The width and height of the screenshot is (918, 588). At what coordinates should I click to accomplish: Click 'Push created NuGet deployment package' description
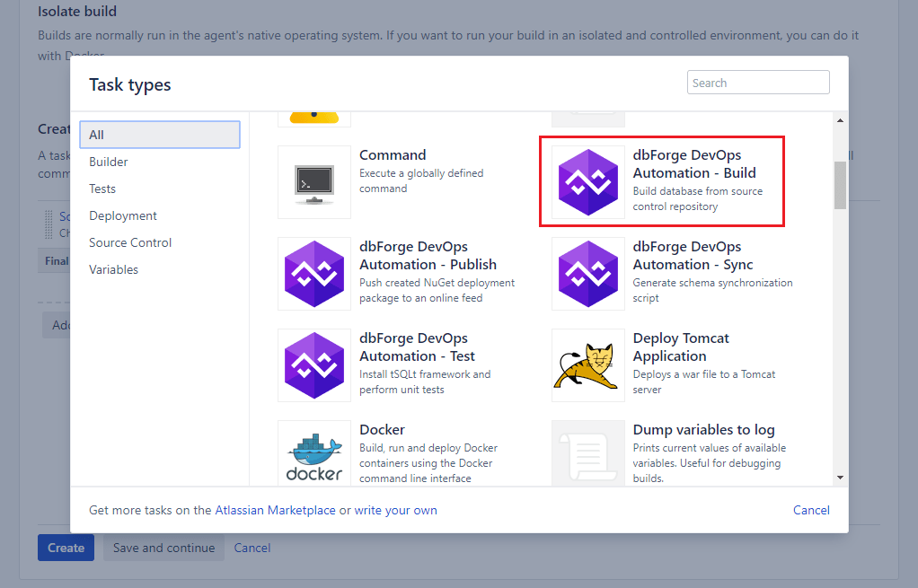[437, 290]
